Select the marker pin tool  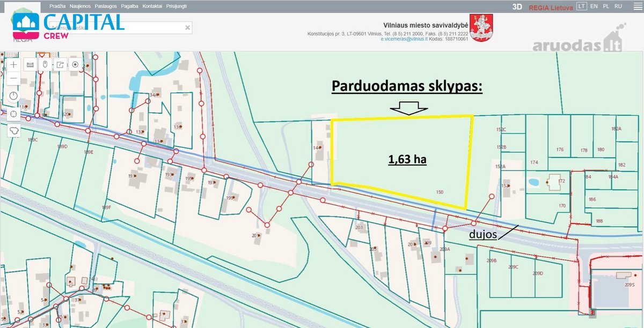46,64
